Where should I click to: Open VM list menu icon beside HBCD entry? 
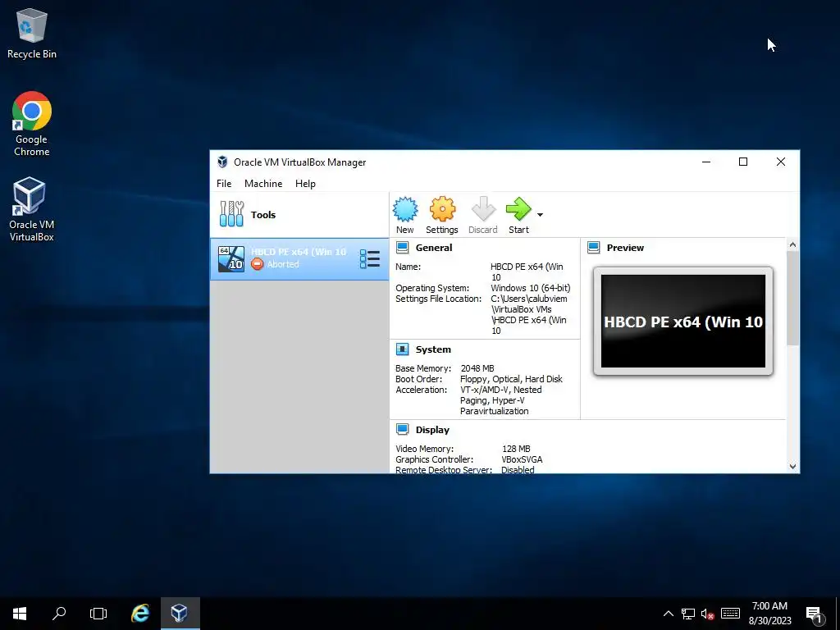[x=370, y=259]
